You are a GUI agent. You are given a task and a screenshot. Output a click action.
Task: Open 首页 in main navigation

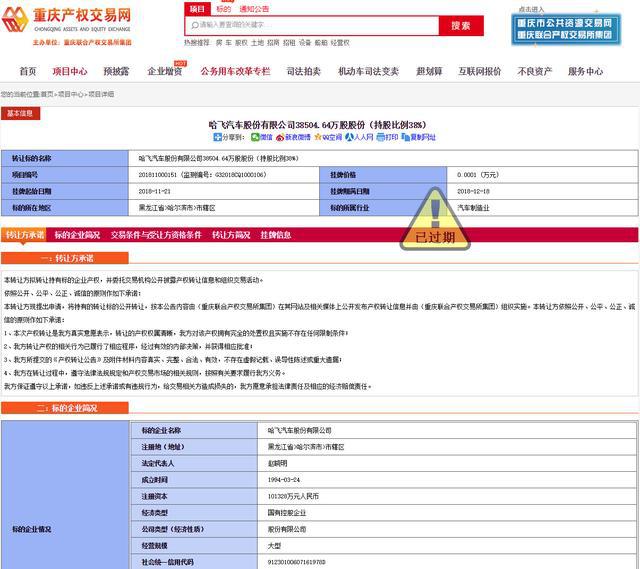click(x=28, y=71)
